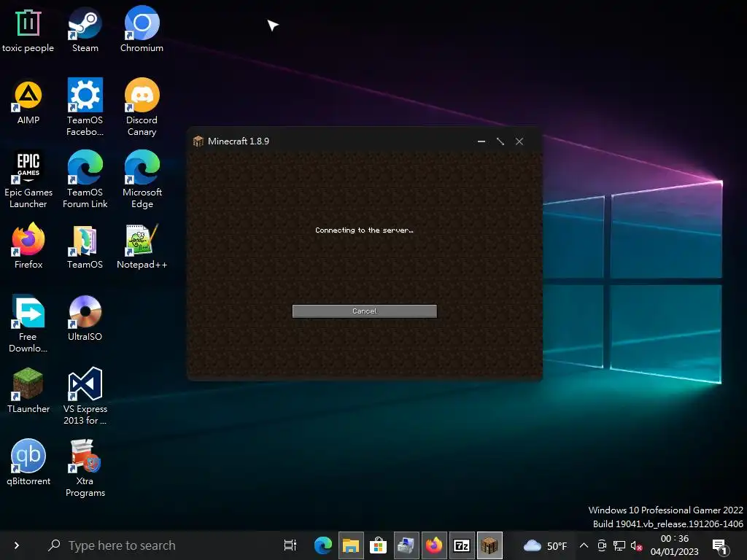This screenshot has height=560, width=747.
Task: Select the qBittorrent desktop shortcut
Action: pyautogui.click(x=28, y=462)
